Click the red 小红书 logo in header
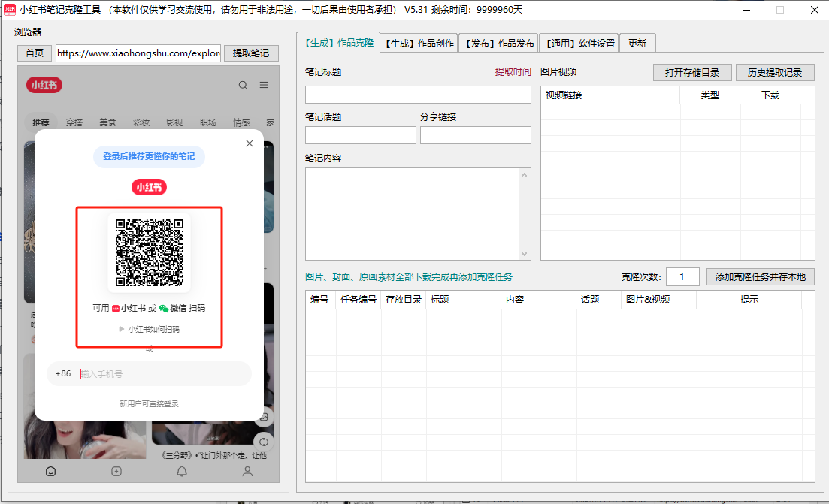Viewport: 829px width, 504px height. (x=44, y=85)
